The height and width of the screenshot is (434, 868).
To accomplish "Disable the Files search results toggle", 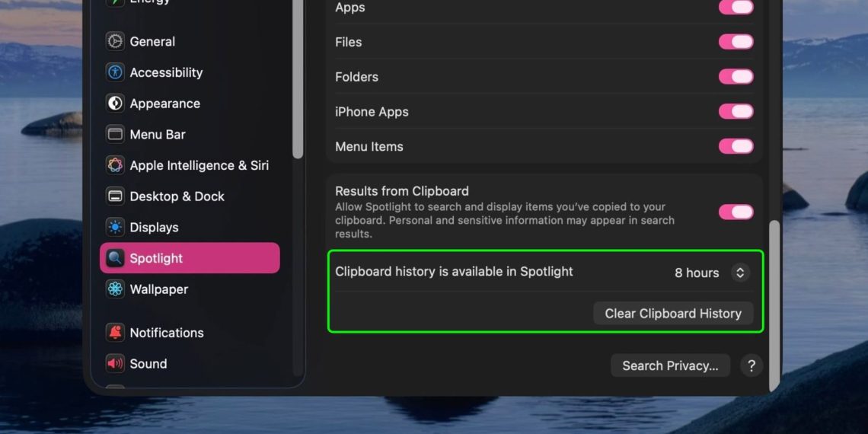I will (736, 42).
